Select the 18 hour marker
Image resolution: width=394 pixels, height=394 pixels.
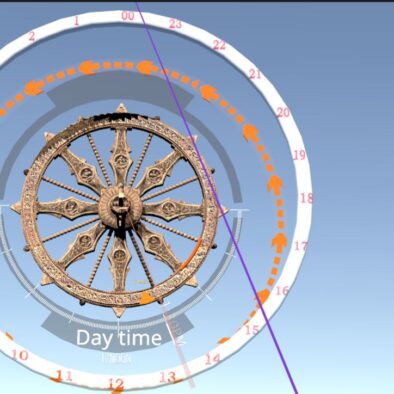point(307,198)
